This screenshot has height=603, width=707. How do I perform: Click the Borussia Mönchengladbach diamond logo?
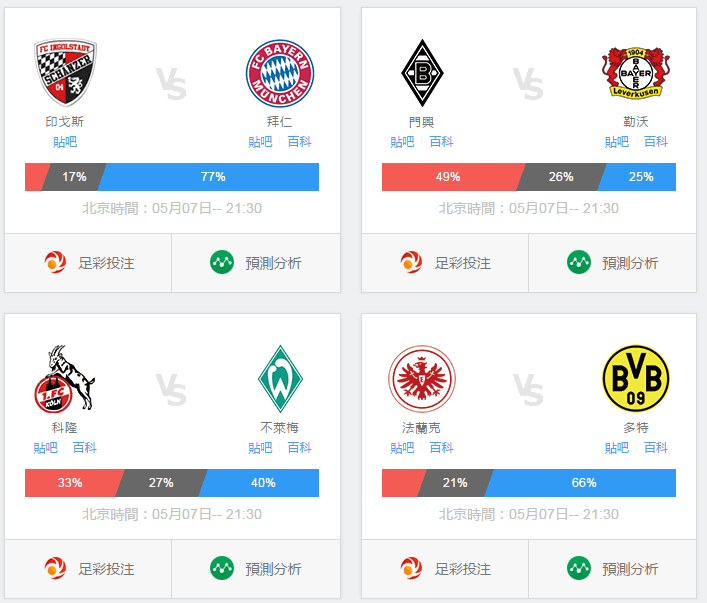pyautogui.click(x=422, y=73)
